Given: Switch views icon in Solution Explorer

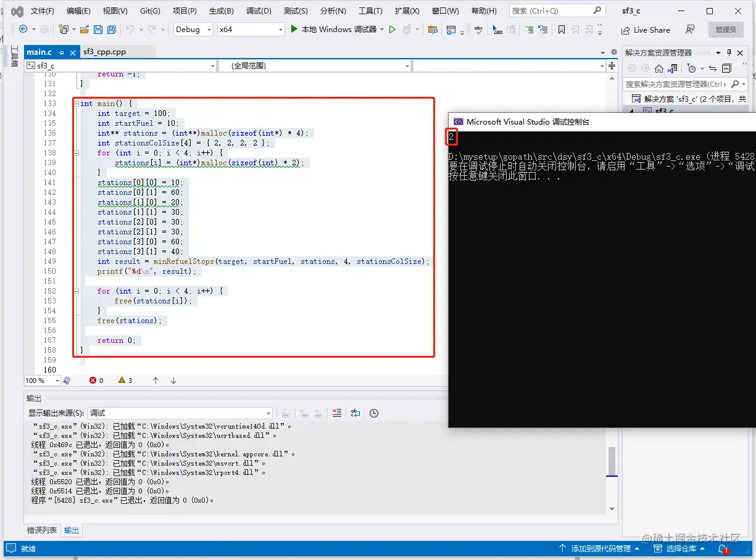Looking at the screenshot, I should [x=672, y=68].
